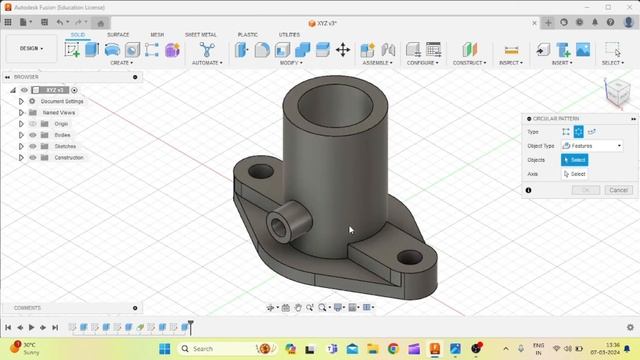Toggle visibility of Origin folder

point(33,124)
